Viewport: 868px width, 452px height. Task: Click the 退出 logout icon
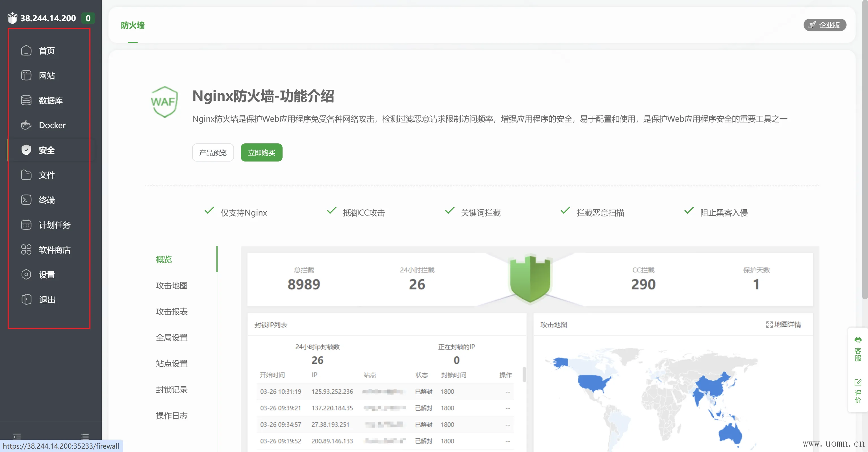26,300
